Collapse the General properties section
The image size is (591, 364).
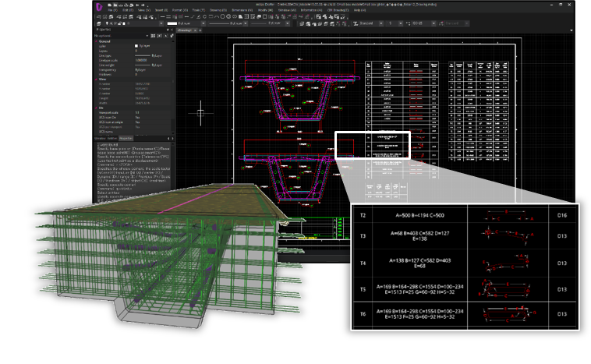click(97, 41)
